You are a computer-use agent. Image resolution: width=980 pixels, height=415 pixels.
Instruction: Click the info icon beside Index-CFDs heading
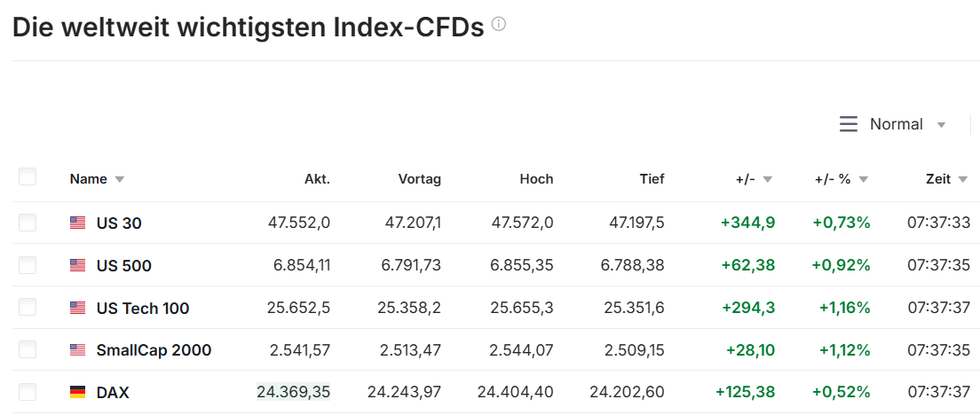[x=499, y=25]
